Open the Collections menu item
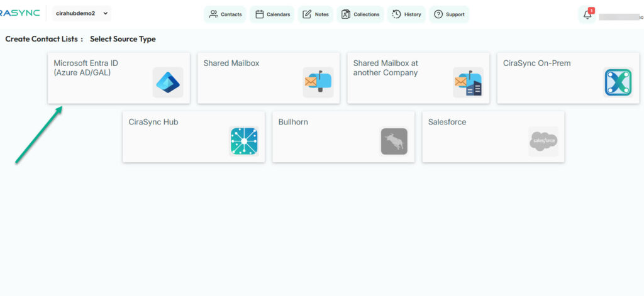Viewport: 644px width, 296px height. (360, 14)
